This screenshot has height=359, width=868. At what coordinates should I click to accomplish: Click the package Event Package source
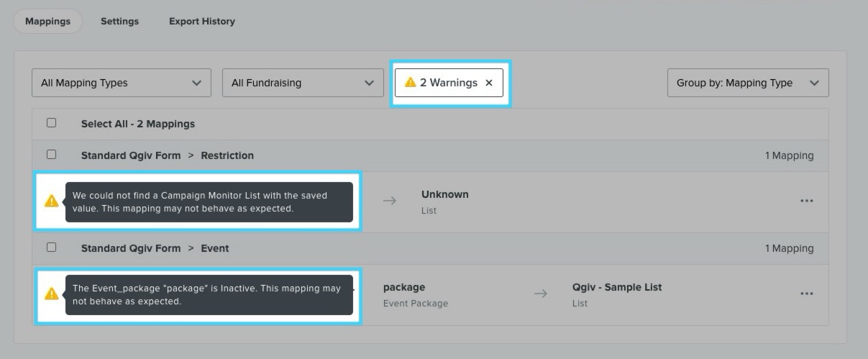pos(404,287)
